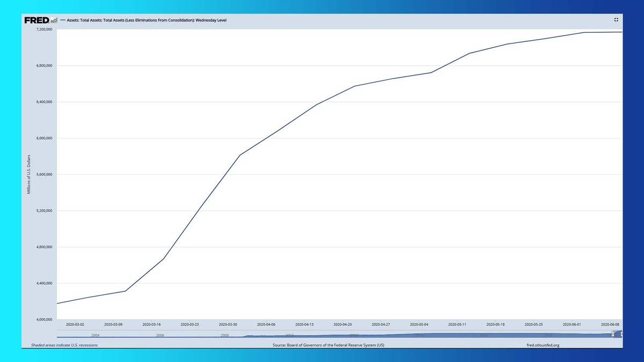Click the 2020-03-02 date label
The image size is (644, 362).
(x=75, y=324)
